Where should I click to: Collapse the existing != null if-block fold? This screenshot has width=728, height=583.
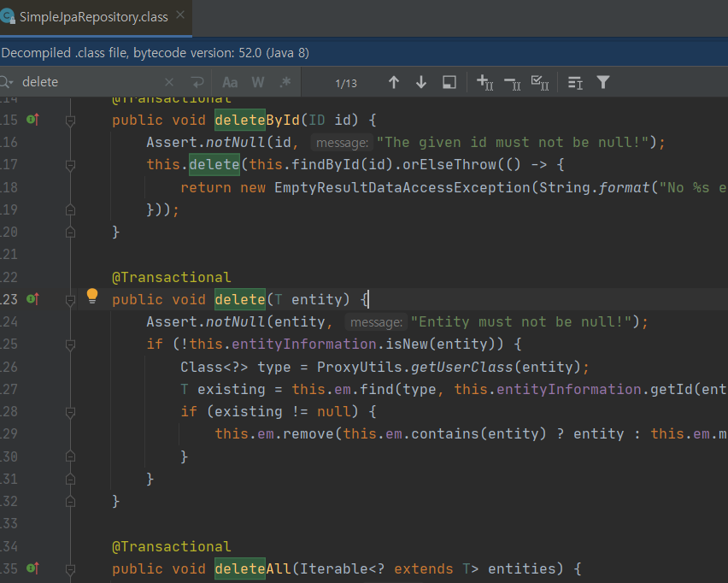[x=71, y=413]
